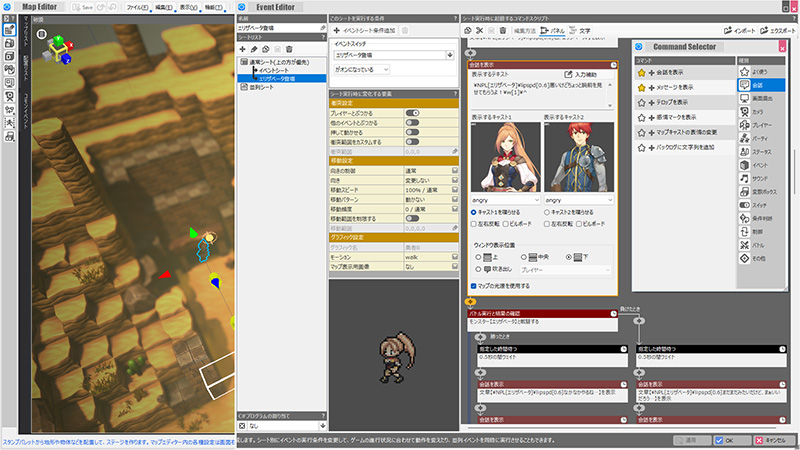Viewport: 800px width, 450px height.
Task: Click the add sheet plus icon
Action: coord(242,48)
